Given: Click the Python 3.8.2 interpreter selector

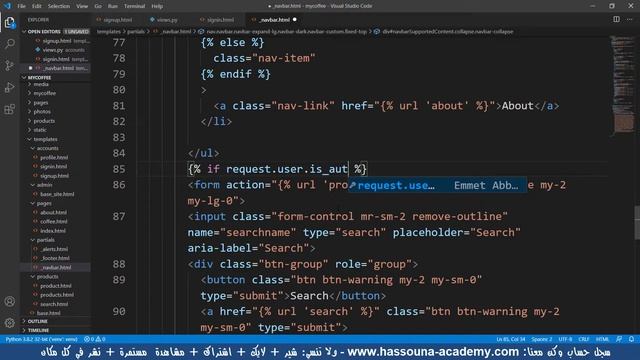Looking at the screenshot, I should [41, 339].
